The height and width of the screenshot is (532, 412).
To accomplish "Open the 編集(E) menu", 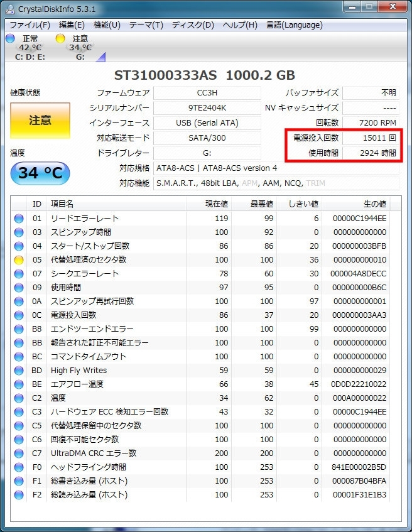I will click(72, 25).
